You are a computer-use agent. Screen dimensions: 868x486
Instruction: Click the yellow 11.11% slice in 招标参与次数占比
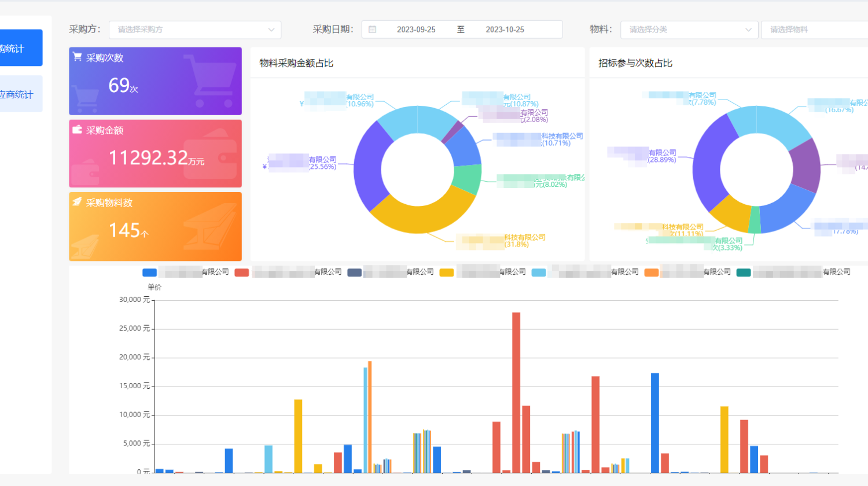[732, 214]
